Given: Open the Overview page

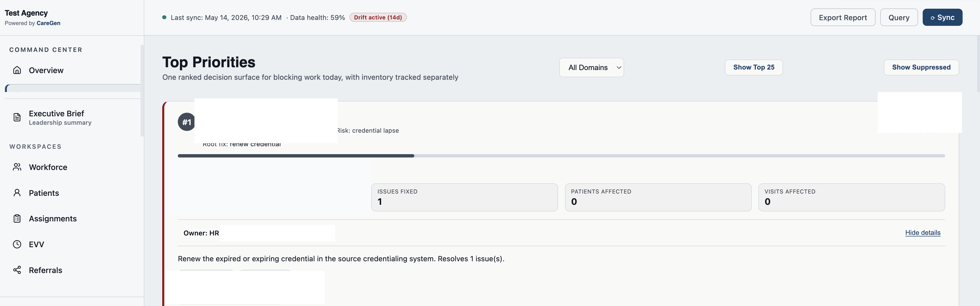Looking at the screenshot, I should pos(72,70).
